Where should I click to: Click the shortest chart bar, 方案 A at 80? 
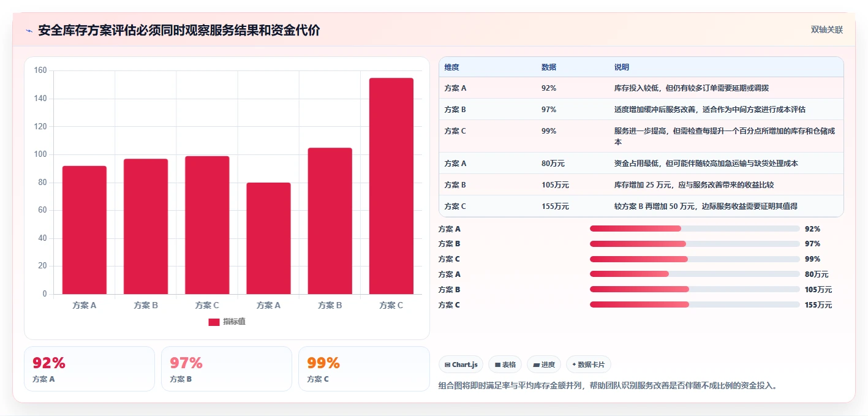click(268, 238)
